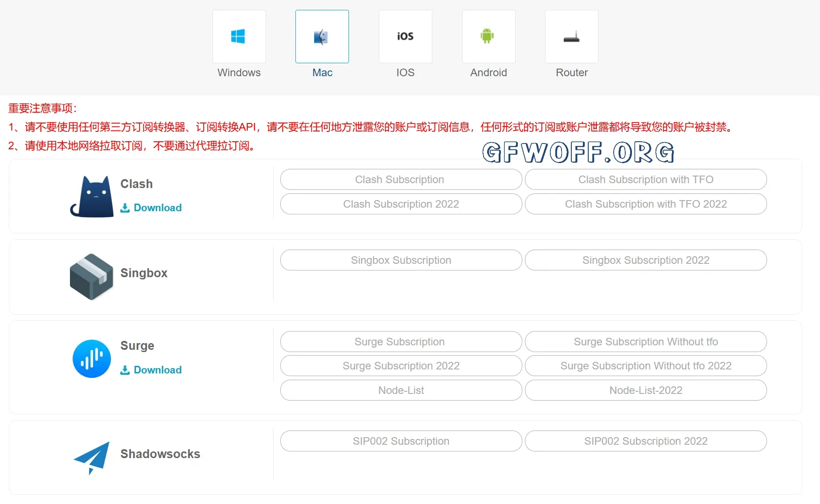Click the Singbox box logo
The width and height of the screenshot is (820, 504).
pos(92,277)
